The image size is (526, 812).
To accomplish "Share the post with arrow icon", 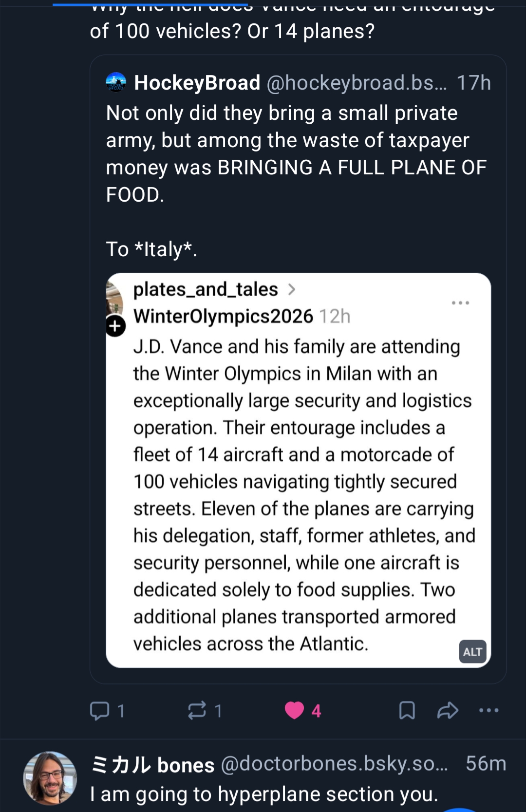I will (x=448, y=711).
